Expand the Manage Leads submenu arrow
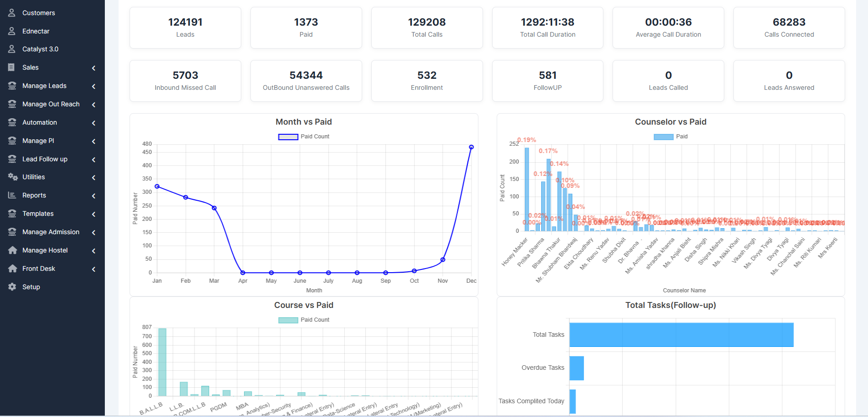 (94, 86)
